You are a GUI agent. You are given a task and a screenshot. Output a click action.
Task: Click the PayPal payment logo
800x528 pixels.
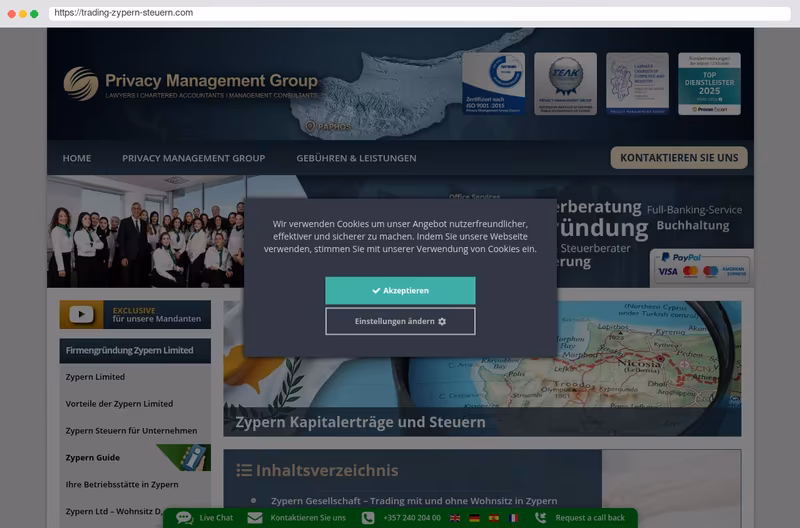click(681, 258)
